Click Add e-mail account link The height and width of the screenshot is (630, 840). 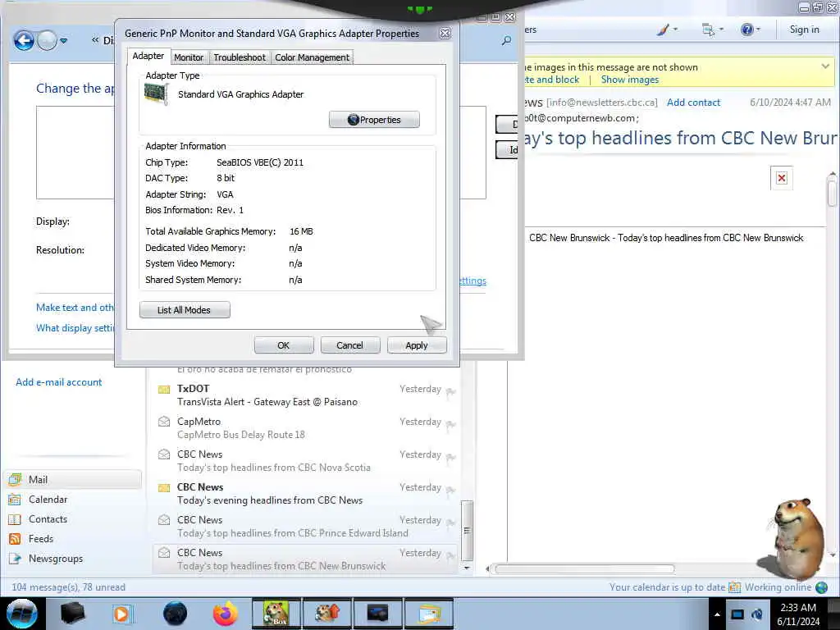[58, 382]
